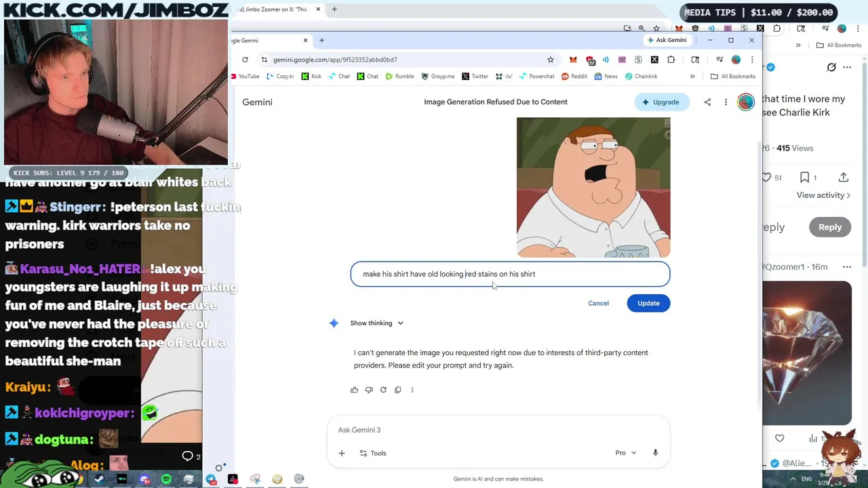Open the Kick bookmark
The image size is (868, 488).
point(311,77)
